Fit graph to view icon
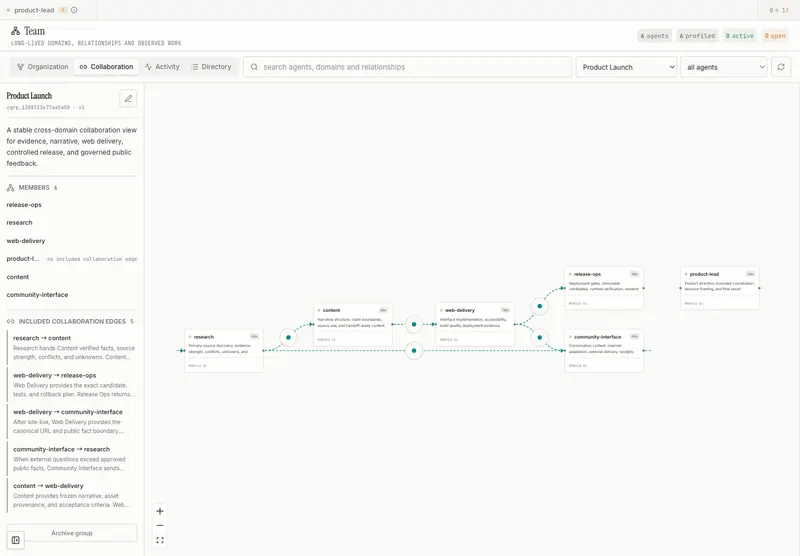This screenshot has height=556, width=800. pyautogui.click(x=160, y=540)
